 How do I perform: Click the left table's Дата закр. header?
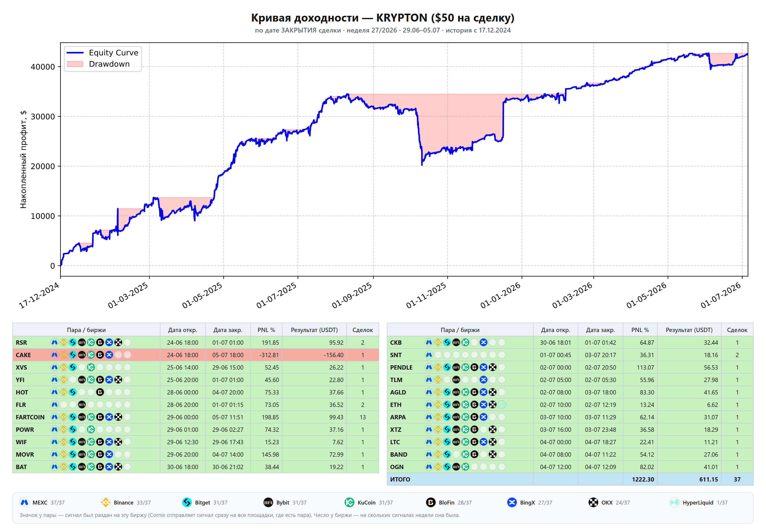click(228, 330)
